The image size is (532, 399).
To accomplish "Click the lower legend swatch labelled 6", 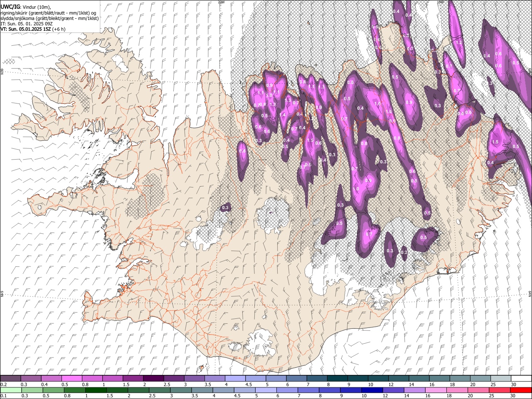I will 287,390.
